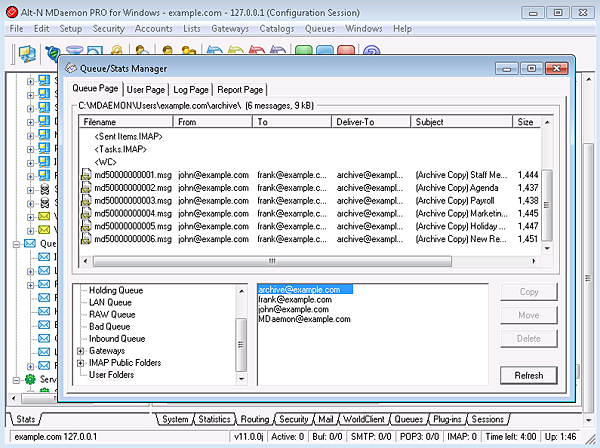600x448 pixels.
Task: Switch to the Plug-ins bottom tab
Action: coord(447,419)
